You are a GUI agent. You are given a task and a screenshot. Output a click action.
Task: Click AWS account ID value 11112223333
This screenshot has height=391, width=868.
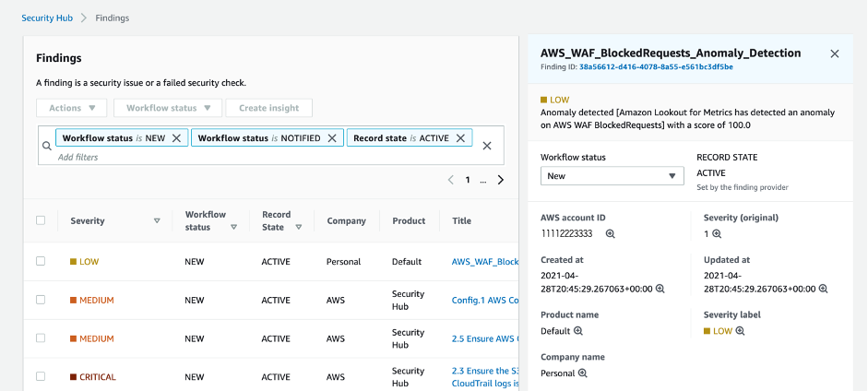[567, 234]
